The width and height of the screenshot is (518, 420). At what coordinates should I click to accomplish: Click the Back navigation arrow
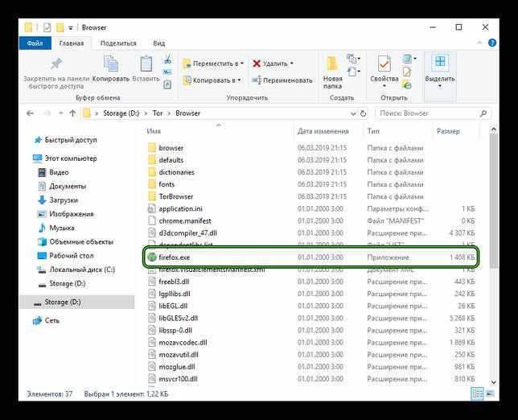[x=30, y=113]
